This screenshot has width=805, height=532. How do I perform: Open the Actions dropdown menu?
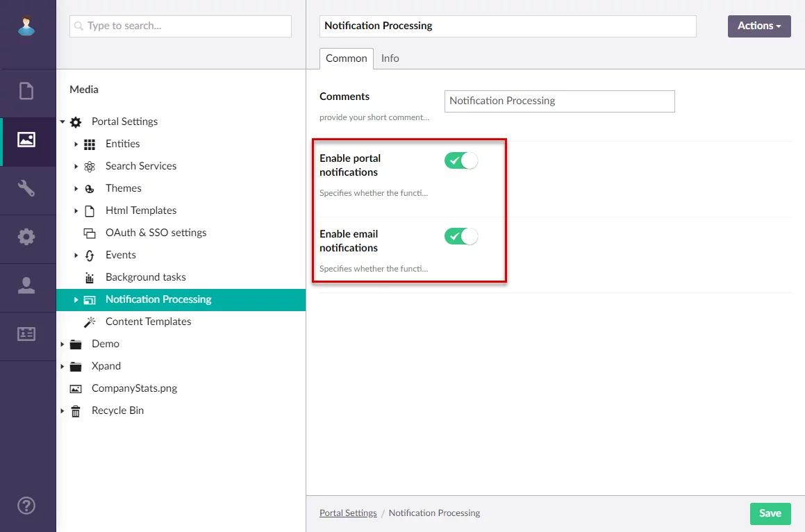(758, 26)
